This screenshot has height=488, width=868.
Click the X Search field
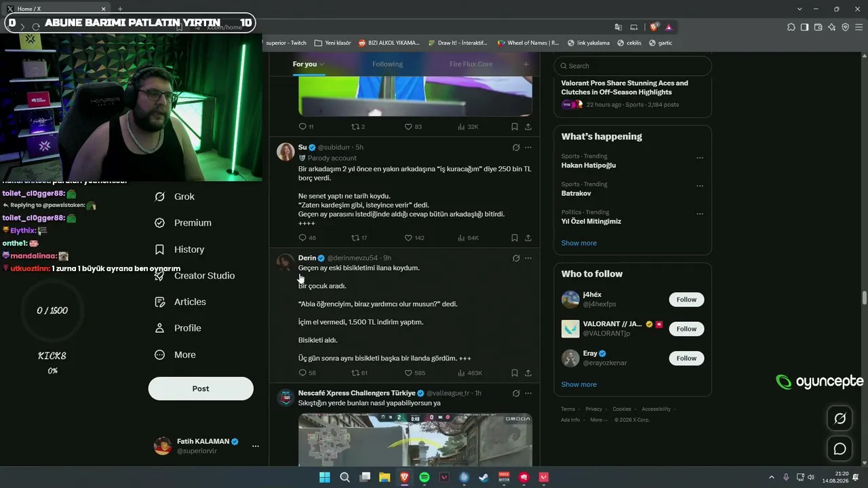633,66
